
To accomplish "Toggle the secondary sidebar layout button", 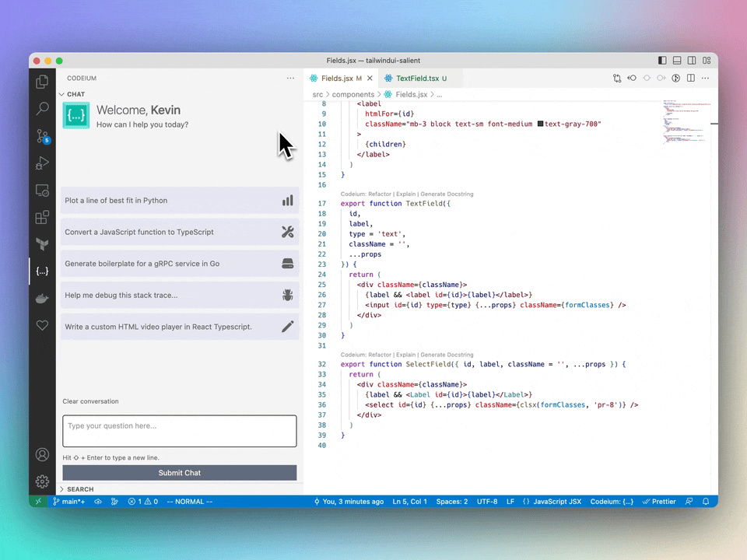I will click(x=692, y=61).
